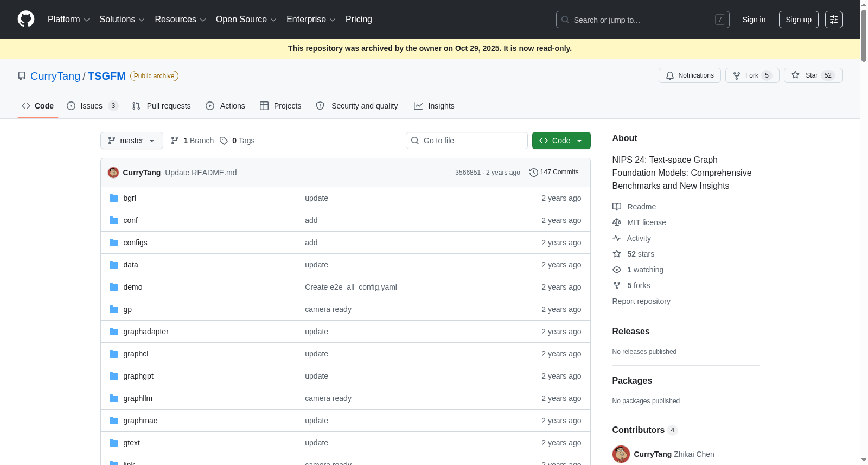Click the Sign up button
The image size is (868, 465).
799,20
